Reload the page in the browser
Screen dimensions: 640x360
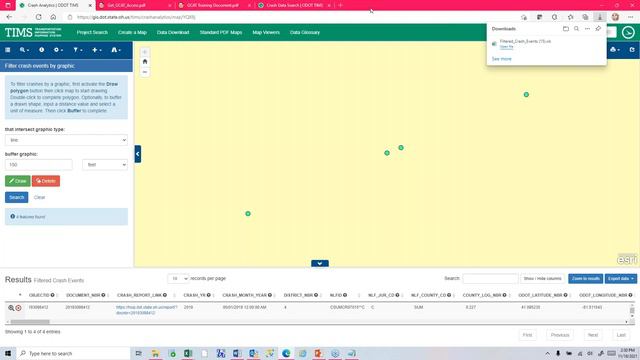point(38,17)
